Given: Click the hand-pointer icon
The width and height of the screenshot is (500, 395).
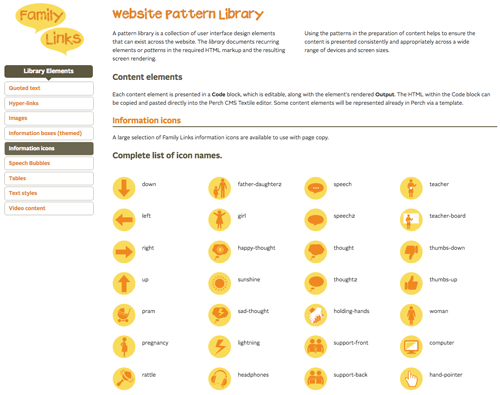Looking at the screenshot, I should click(x=411, y=379).
